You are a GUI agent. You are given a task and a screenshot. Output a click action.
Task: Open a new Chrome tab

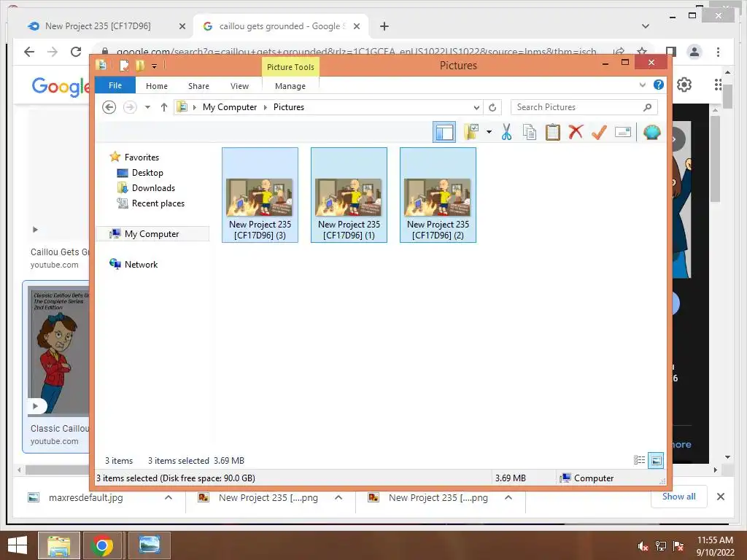coord(384,26)
